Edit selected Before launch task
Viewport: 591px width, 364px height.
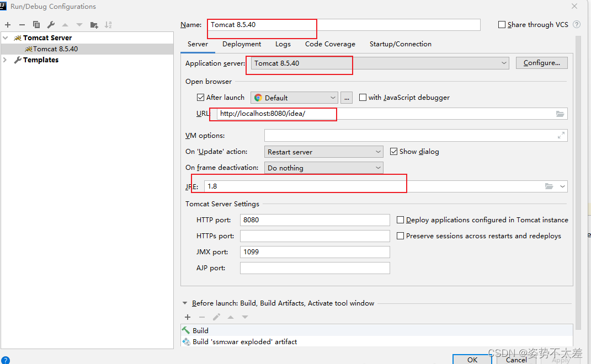tap(216, 317)
